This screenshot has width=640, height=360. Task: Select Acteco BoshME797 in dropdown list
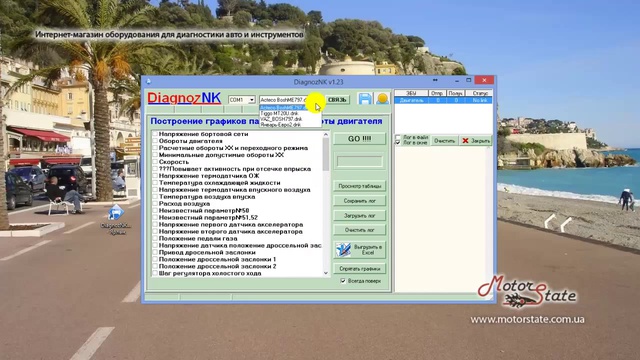point(290,108)
